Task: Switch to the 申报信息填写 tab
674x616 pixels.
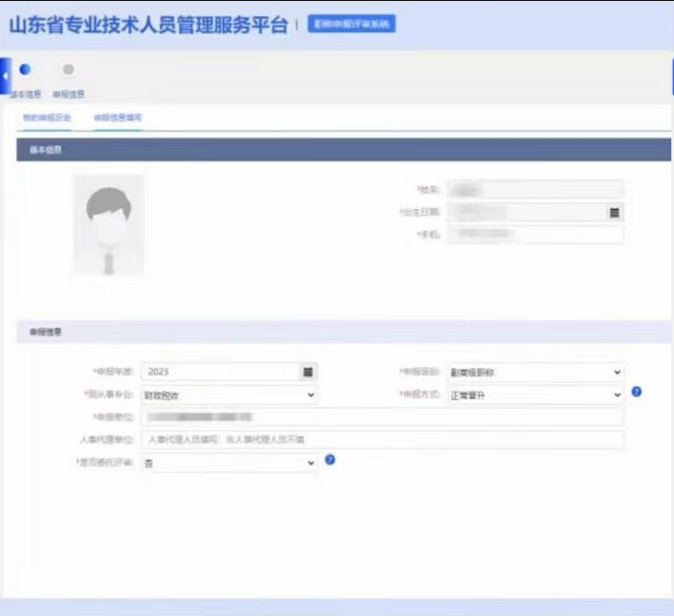Action: point(118,118)
